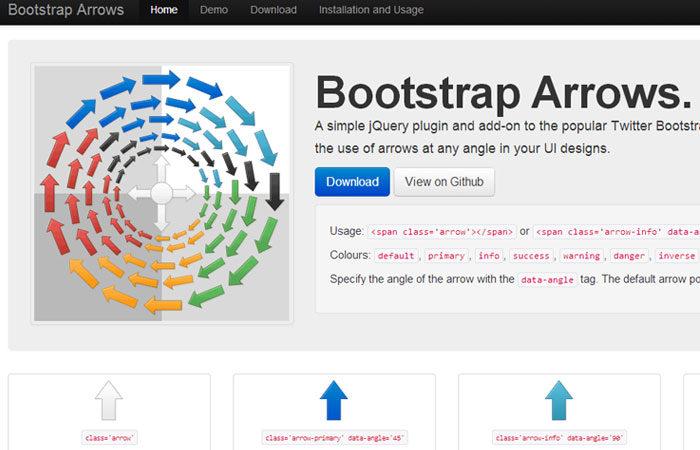This screenshot has height=450, width=700.
Task: Click the white default up arrow
Action: point(108,400)
